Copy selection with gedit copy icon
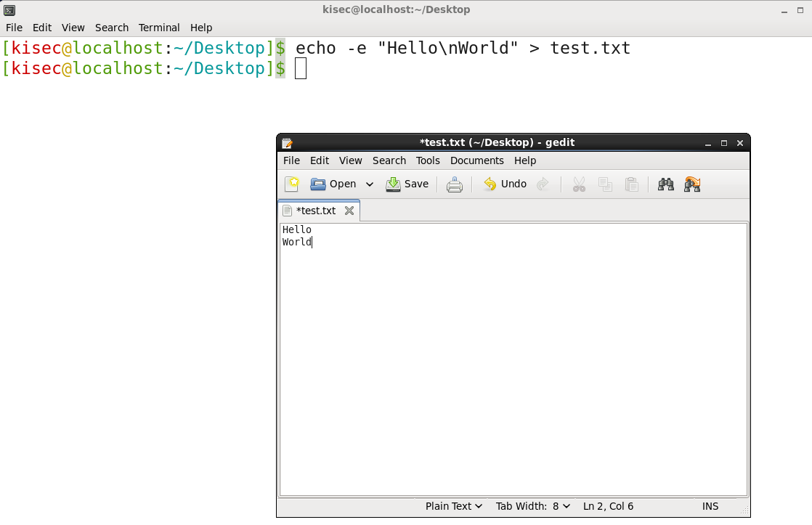The height and width of the screenshot is (525, 812). [606, 184]
